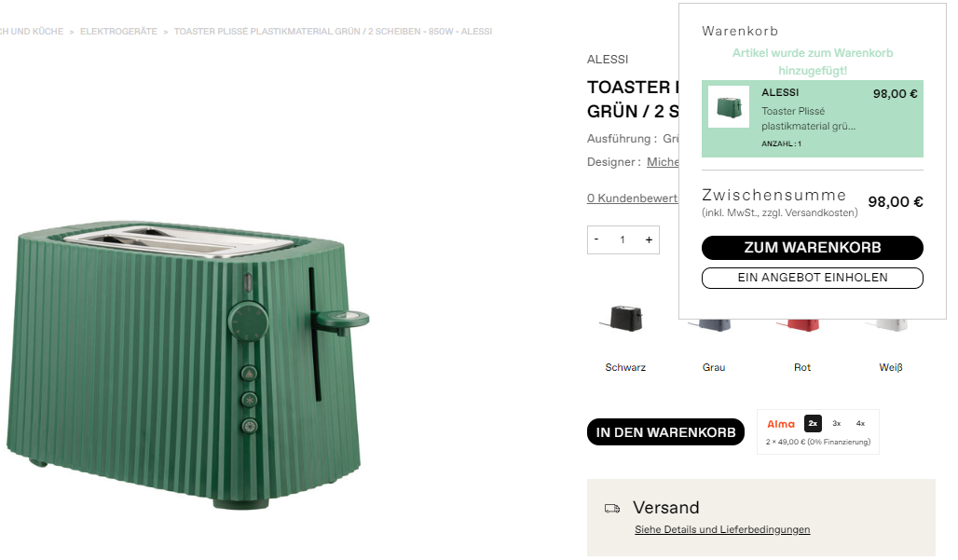
Task: Open the 0 Kundenbewertungen link
Action: click(x=633, y=198)
